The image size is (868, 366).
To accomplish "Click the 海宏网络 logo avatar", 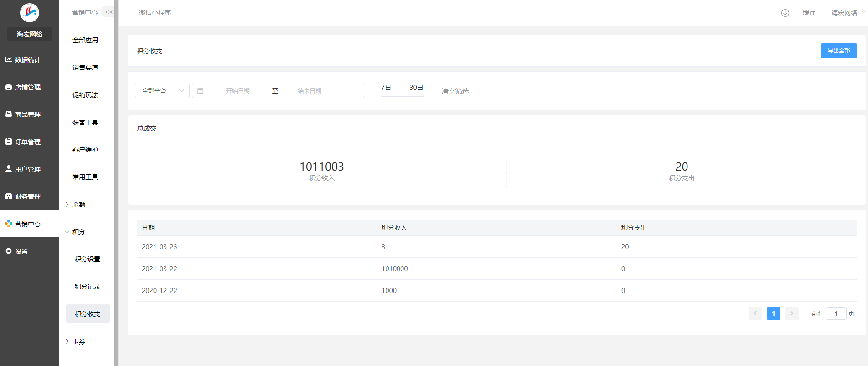I will 30,13.
